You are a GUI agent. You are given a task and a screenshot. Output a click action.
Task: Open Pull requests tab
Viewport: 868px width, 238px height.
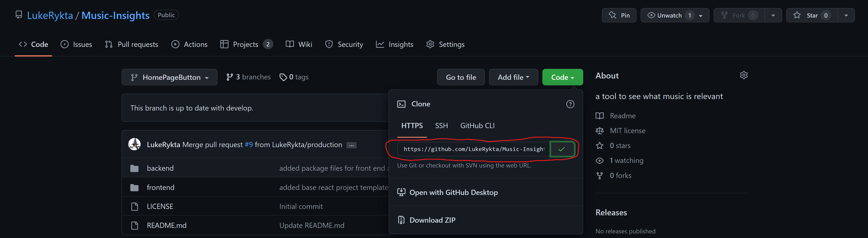coord(131,44)
